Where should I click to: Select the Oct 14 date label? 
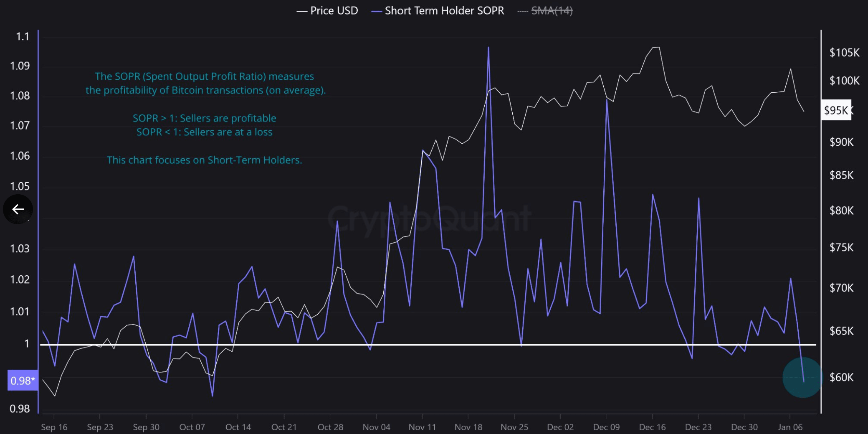click(x=238, y=427)
